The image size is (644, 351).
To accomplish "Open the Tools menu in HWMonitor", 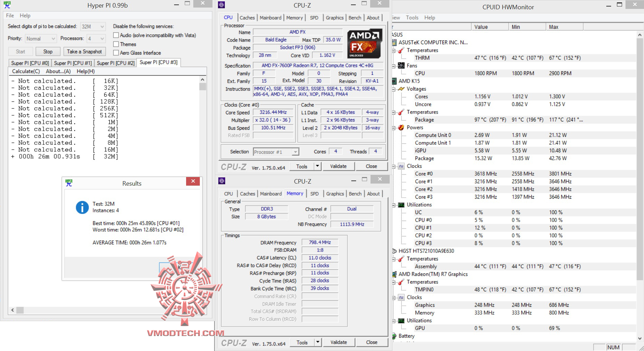I will coord(412,17).
